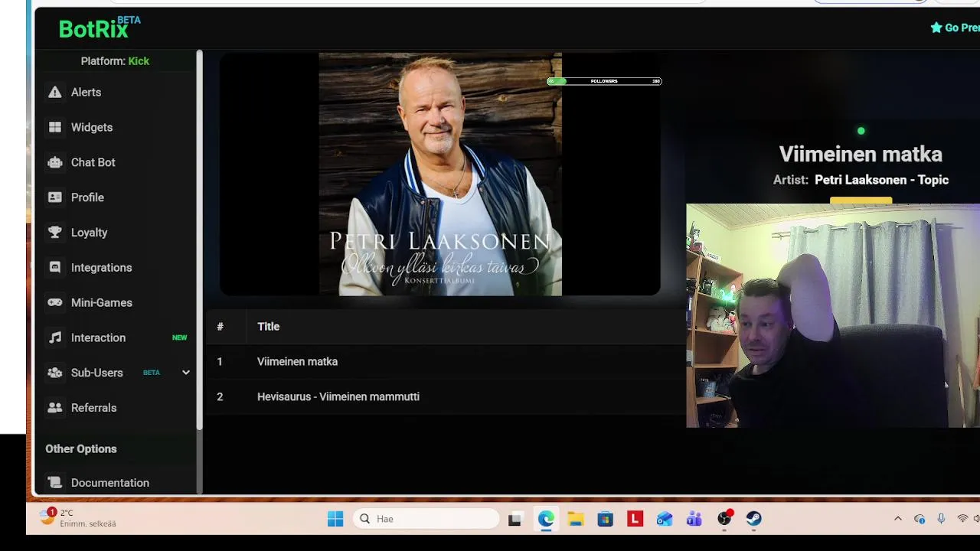Click Wi-Fi icon in system tray
Screen dimensions: 980x551
pos(962,519)
